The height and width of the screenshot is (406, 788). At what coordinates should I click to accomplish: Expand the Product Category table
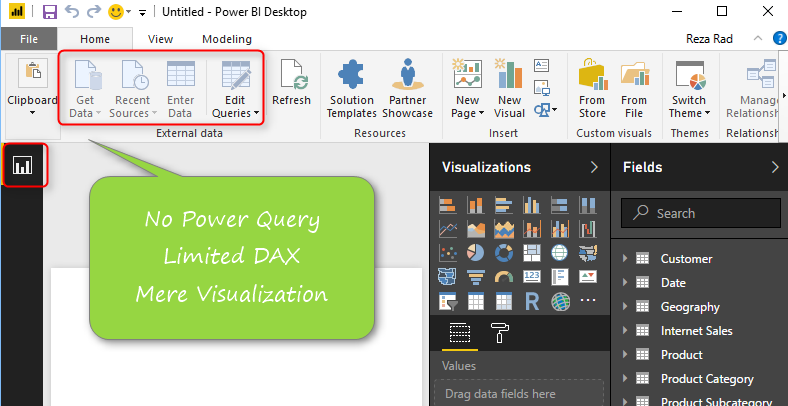click(625, 378)
